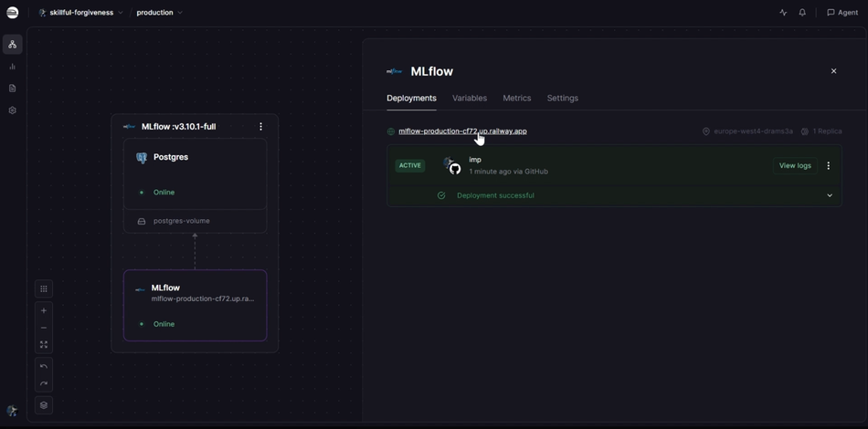Select the MLflow service card on canvas

195,305
